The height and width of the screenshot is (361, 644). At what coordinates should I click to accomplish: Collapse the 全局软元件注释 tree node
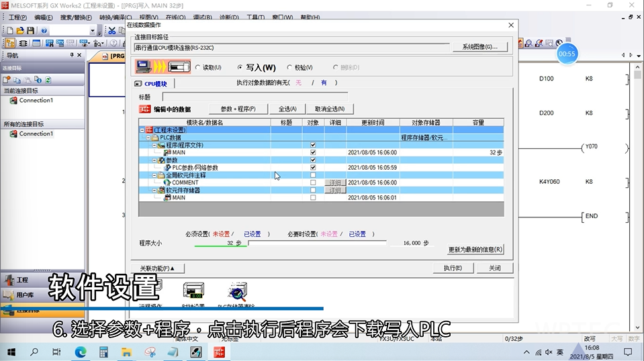[155, 175]
